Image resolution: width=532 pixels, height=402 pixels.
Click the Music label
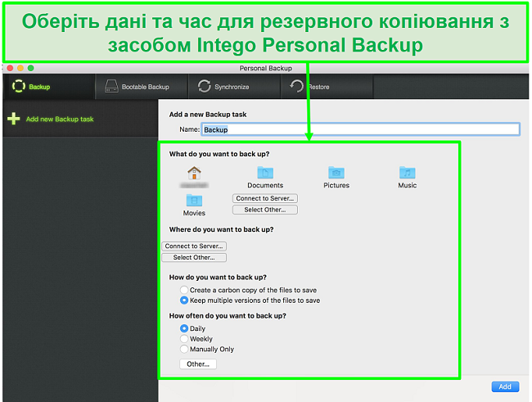pyautogui.click(x=407, y=185)
